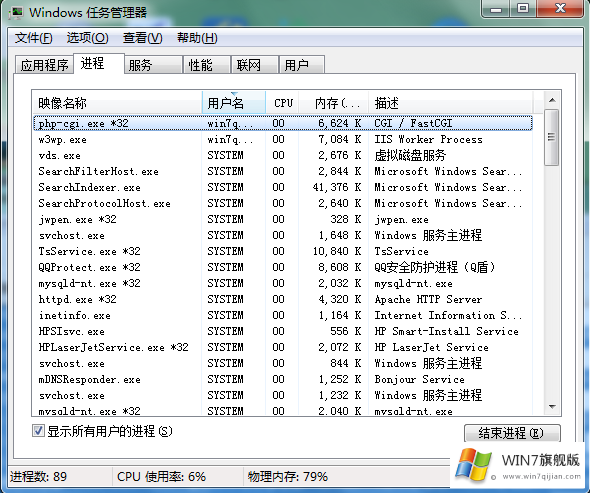Image resolution: width=590 pixels, height=493 pixels.
Task: Open the 查看(V) menu
Action: [x=142, y=38]
